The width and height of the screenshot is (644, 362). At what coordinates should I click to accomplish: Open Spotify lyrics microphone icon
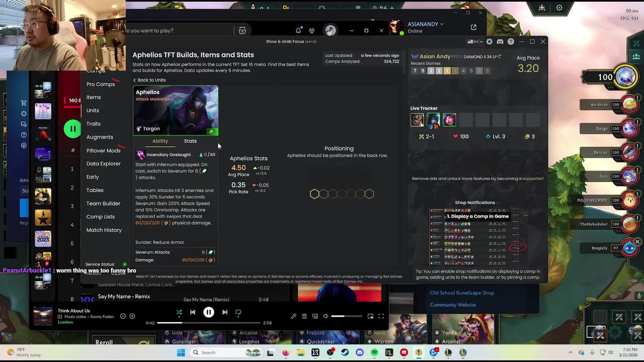pos(294,316)
